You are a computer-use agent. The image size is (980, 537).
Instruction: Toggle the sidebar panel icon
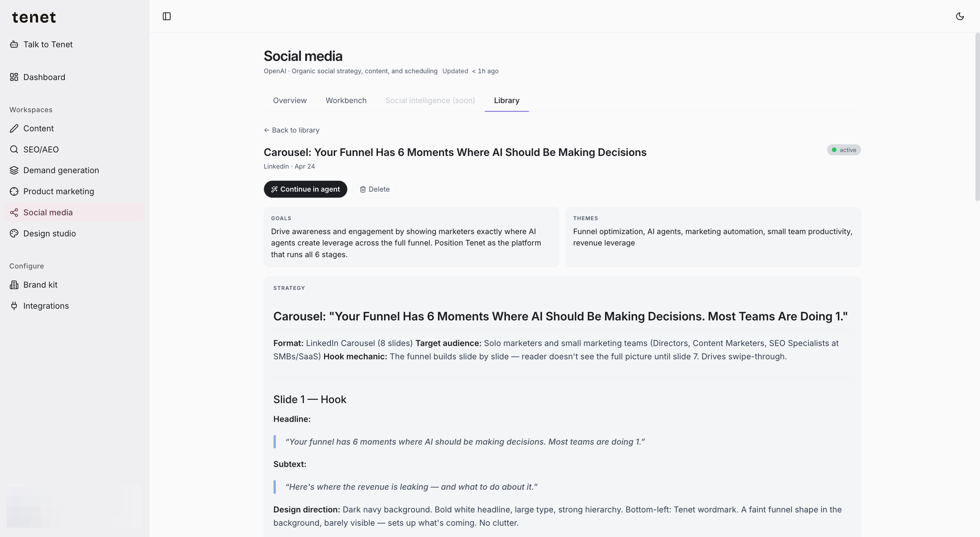(x=167, y=17)
